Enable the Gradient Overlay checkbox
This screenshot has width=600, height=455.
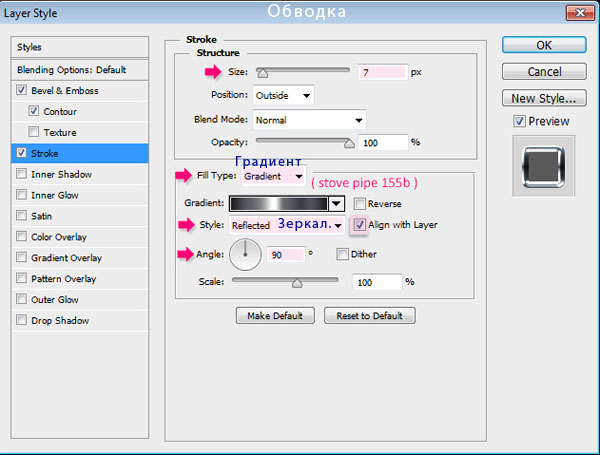[x=21, y=258]
